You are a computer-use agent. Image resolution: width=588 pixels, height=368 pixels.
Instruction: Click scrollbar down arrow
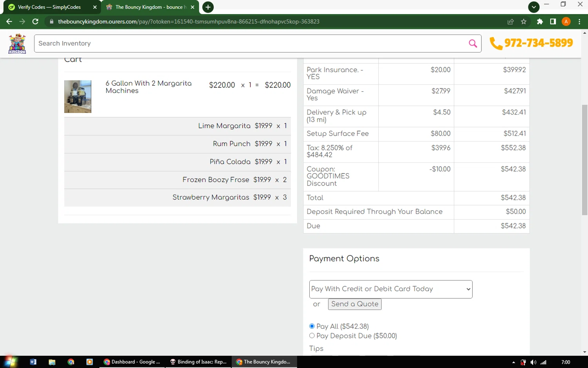584,352
